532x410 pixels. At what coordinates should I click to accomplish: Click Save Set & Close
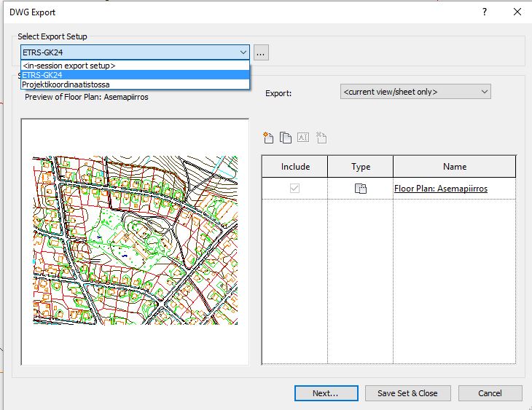click(408, 393)
